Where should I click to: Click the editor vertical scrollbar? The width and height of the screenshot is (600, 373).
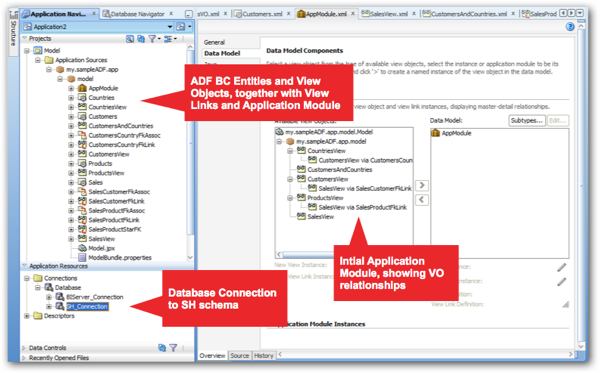pos(581,186)
